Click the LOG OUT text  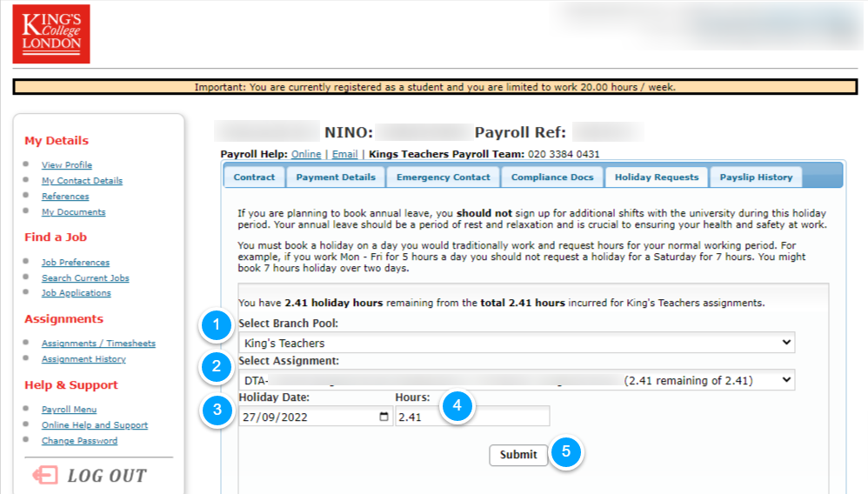[x=107, y=476]
